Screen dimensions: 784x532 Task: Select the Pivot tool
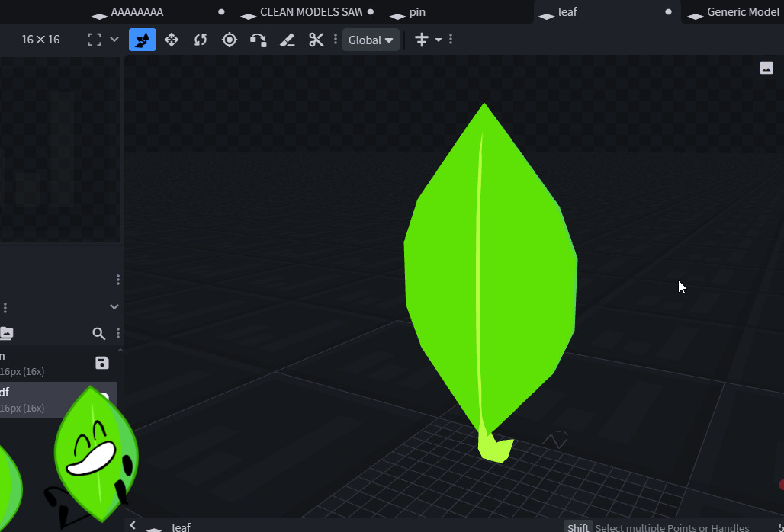pyautogui.click(x=230, y=40)
